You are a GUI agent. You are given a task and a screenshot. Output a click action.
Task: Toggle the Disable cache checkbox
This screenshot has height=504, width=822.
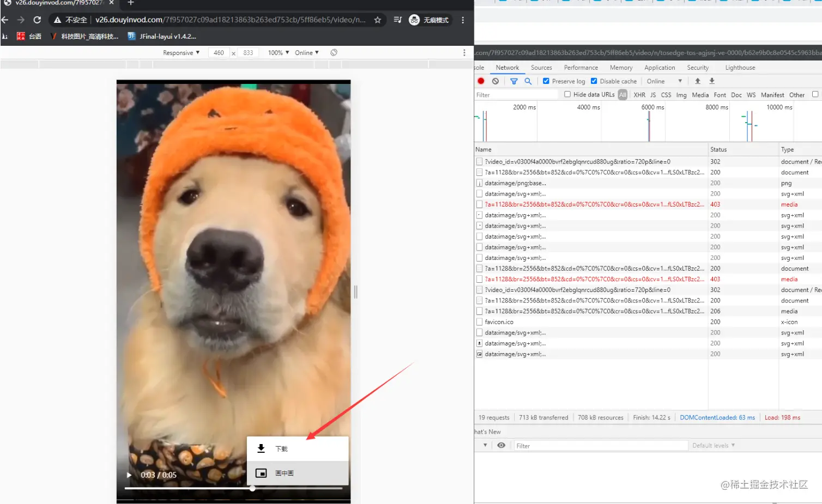594,81
